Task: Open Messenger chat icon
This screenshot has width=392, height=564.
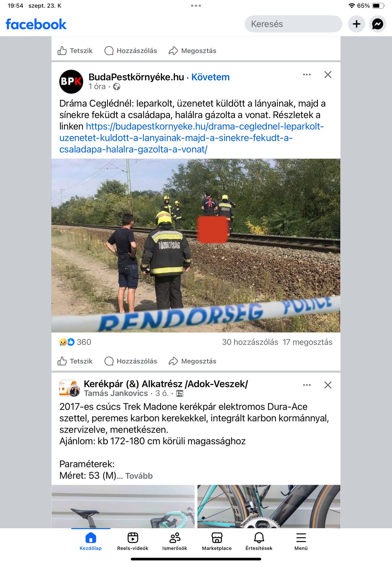Action: point(377,24)
